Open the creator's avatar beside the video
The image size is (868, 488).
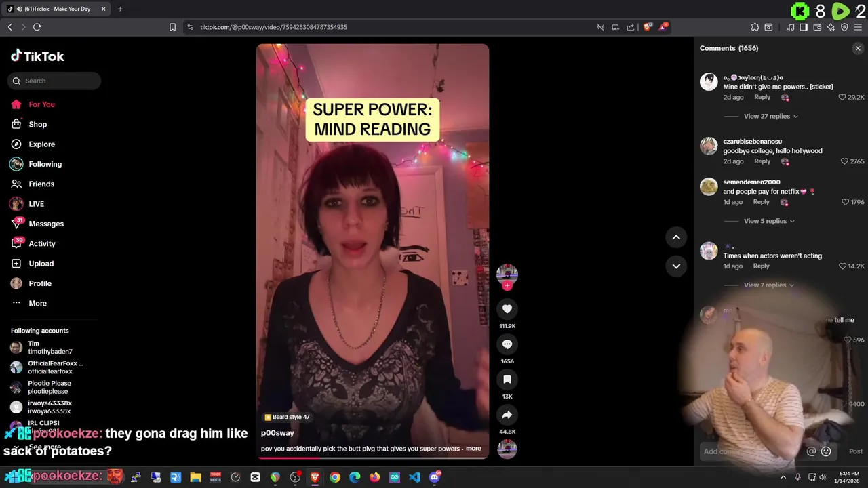tap(507, 274)
